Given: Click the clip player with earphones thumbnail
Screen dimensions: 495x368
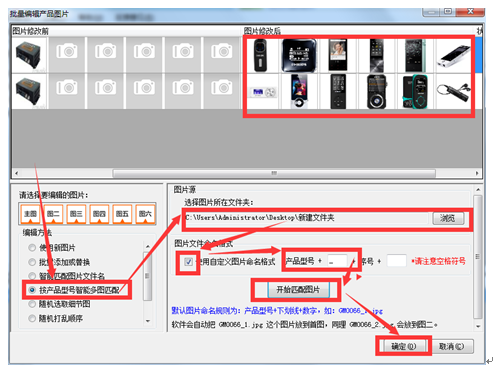Looking at the screenshot, I should coord(453,92).
